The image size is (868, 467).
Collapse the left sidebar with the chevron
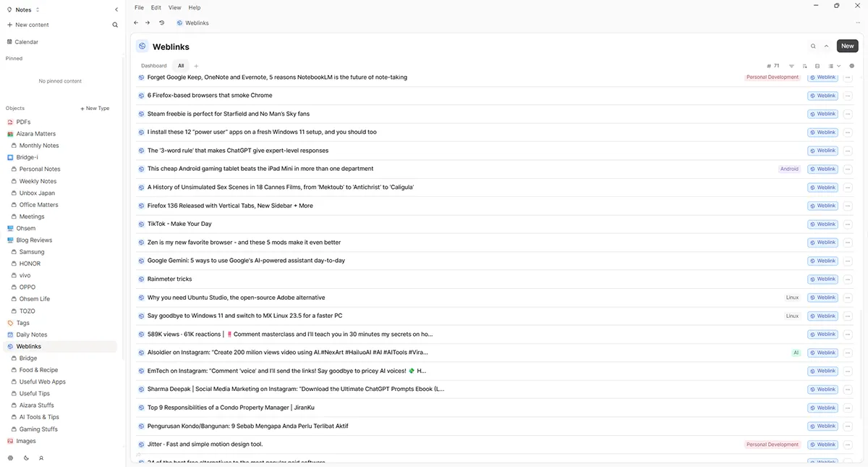point(116,9)
